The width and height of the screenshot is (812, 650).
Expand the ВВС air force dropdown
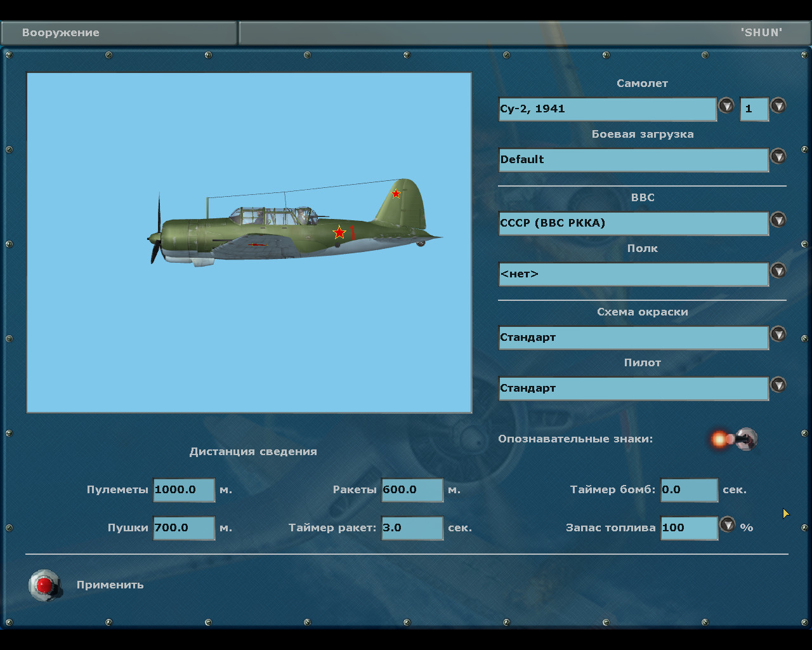click(778, 220)
